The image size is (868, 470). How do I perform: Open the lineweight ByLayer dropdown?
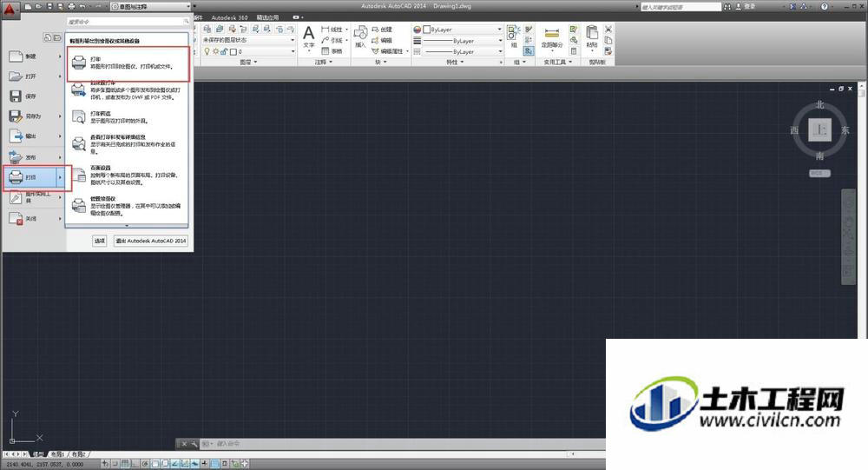pos(463,41)
